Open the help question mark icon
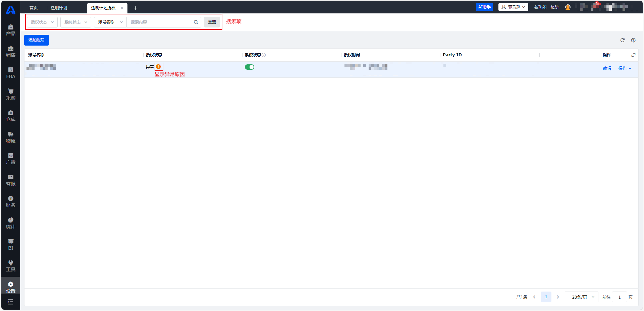 [x=633, y=40]
